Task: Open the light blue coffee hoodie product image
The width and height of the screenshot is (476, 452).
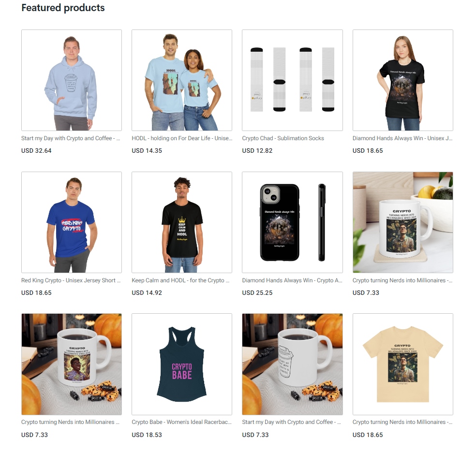Action: [x=71, y=80]
